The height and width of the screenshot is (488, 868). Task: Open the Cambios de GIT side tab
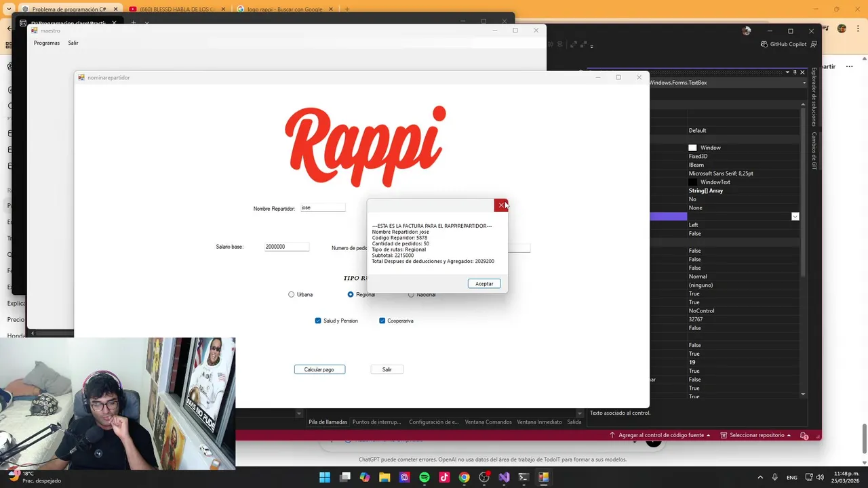(814, 150)
